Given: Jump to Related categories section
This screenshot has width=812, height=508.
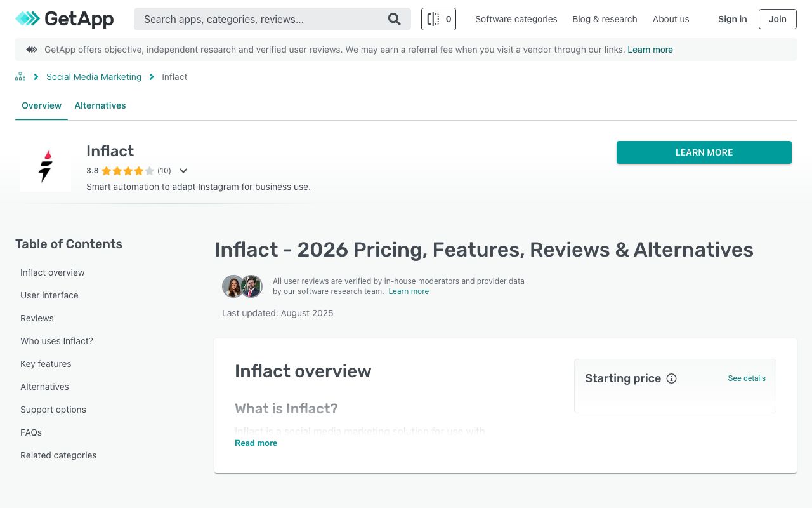Looking at the screenshot, I should (58, 455).
